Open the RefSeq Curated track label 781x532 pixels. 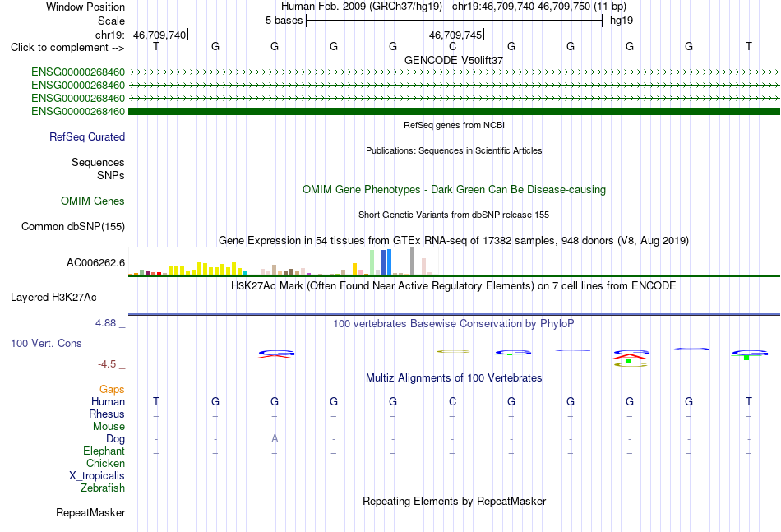click(x=87, y=137)
